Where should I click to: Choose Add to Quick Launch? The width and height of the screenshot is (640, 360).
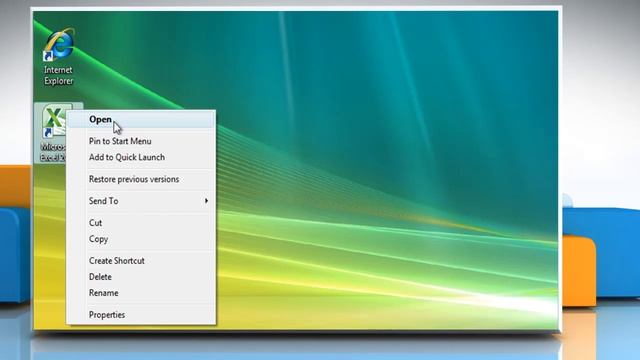coord(141,158)
